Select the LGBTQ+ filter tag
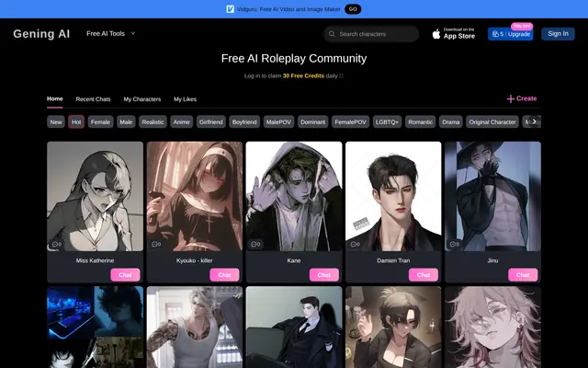Image resolution: width=588 pixels, height=368 pixels. 387,121
